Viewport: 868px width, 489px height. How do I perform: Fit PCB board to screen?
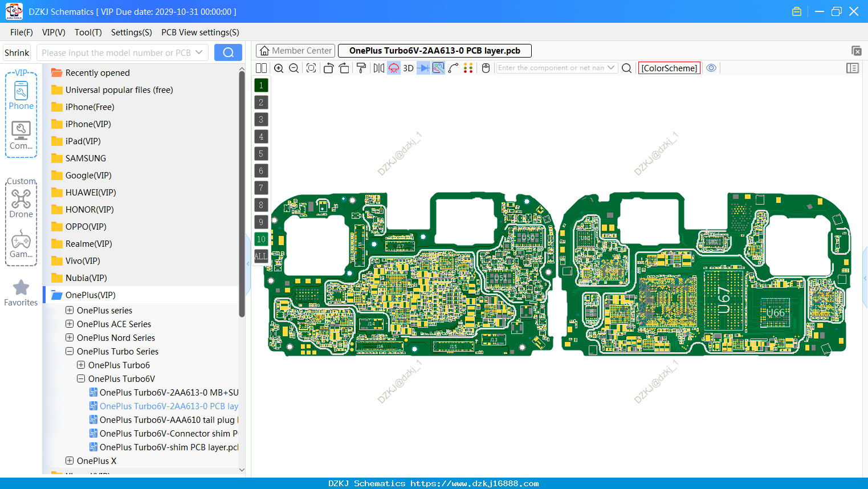point(311,68)
